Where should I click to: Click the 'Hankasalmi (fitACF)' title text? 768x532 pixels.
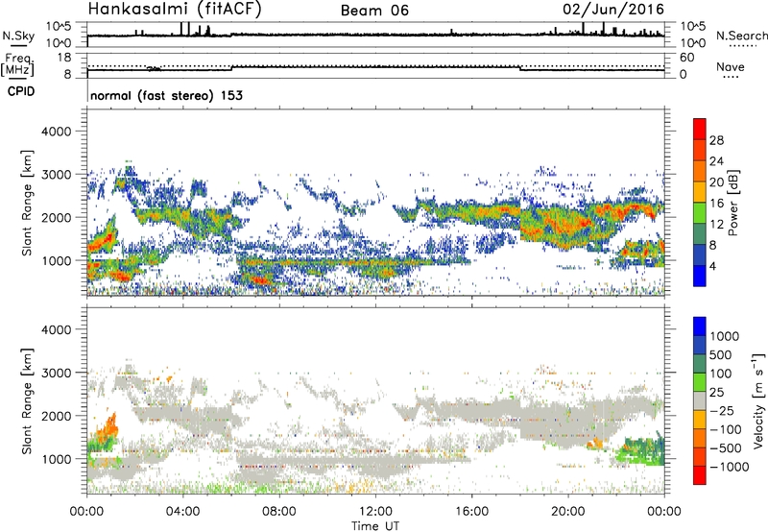(x=175, y=10)
